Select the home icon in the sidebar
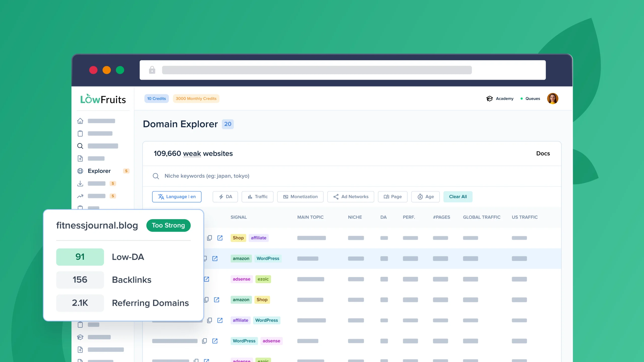644x362 pixels. coord(80,121)
